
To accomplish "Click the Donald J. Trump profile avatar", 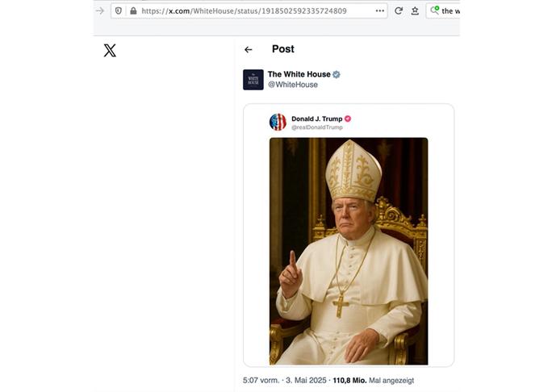I will [278, 123].
